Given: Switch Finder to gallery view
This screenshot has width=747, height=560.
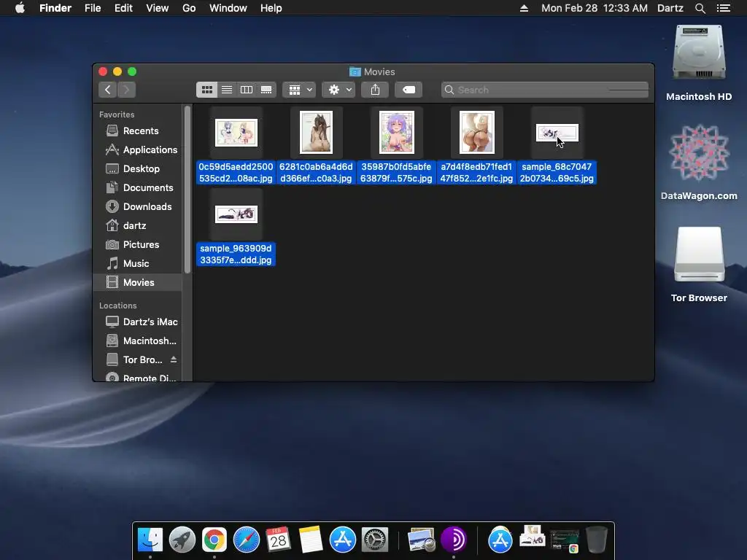Looking at the screenshot, I should [266, 90].
